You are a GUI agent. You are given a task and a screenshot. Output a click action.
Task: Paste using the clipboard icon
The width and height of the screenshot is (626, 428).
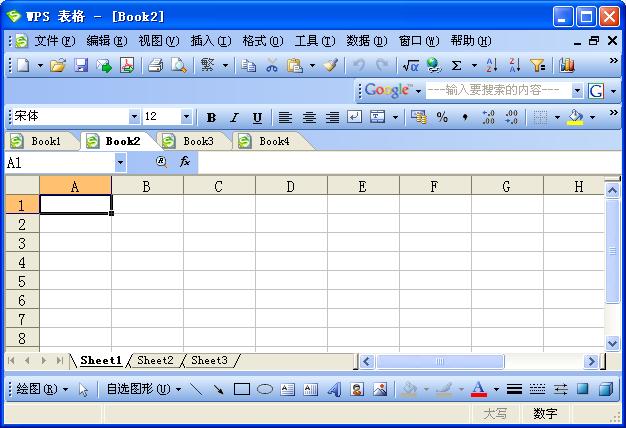[295, 65]
